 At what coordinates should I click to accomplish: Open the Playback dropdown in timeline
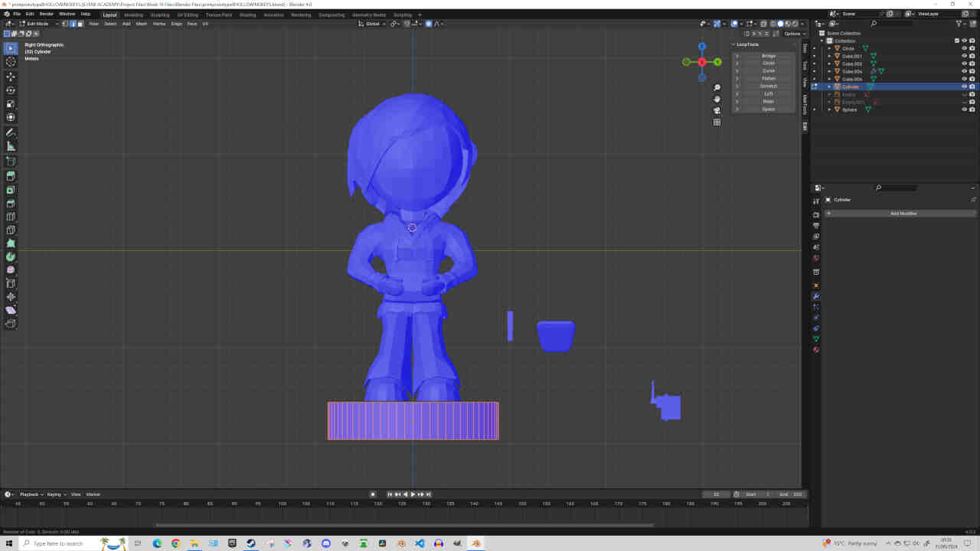pyautogui.click(x=31, y=494)
